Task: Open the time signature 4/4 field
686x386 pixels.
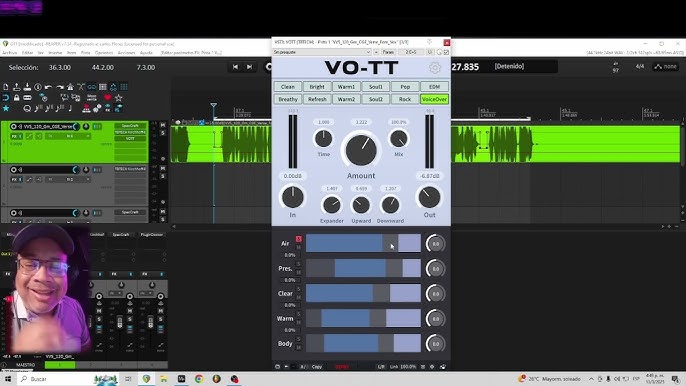Action: click(640, 67)
